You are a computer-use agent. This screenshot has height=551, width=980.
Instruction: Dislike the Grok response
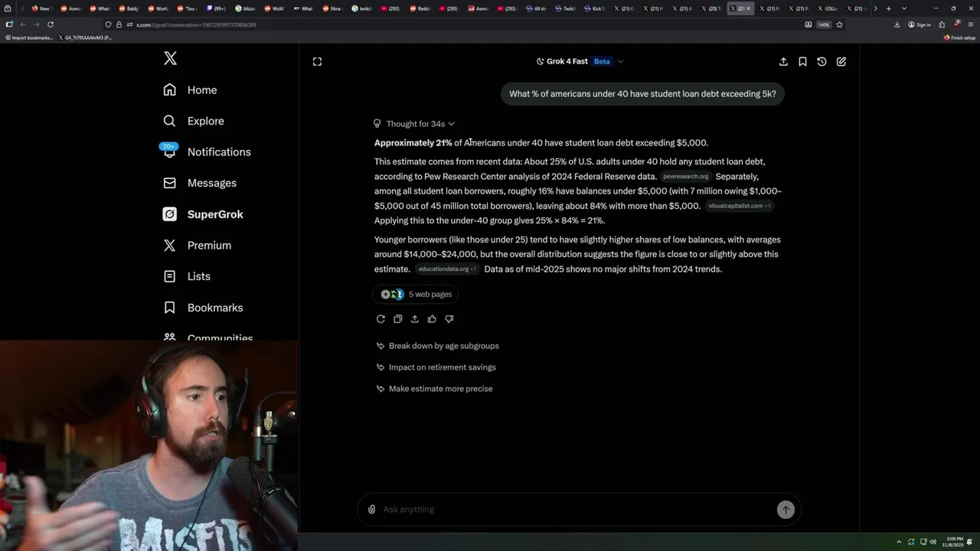click(x=449, y=319)
